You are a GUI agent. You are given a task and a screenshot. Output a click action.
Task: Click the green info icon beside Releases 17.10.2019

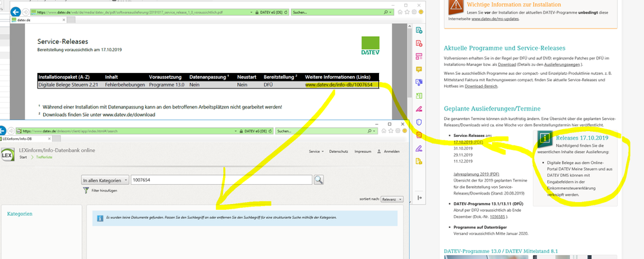[545, 139]
